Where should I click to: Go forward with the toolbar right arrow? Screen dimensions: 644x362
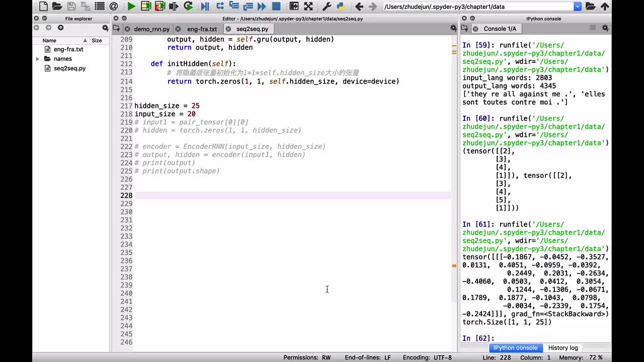(373, 7)
